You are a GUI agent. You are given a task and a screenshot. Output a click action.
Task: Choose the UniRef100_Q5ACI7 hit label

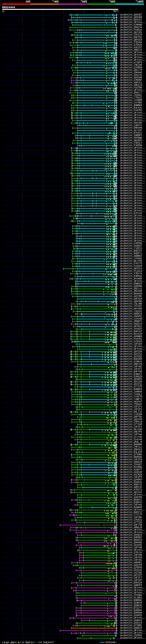(131, 93)
